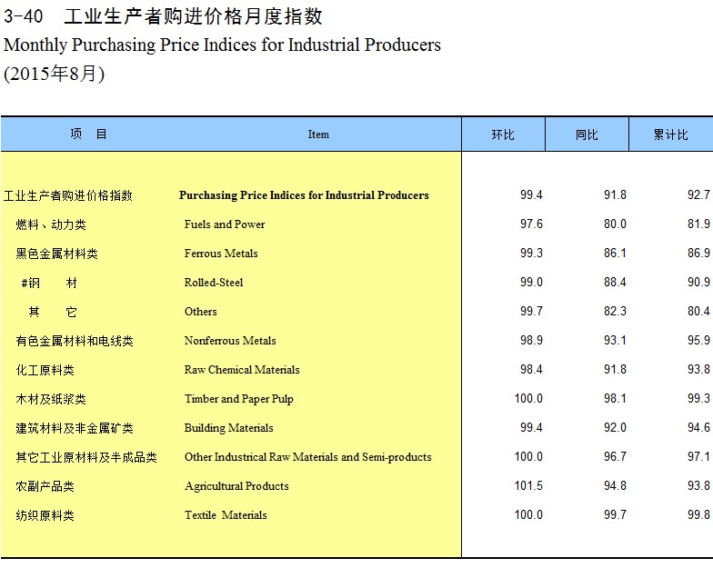Image resolution: width=713 pixels, height=588 pixels.
Task: Click the 'Timber and Paper Pulp' cell
Action: tap(238, 399)
